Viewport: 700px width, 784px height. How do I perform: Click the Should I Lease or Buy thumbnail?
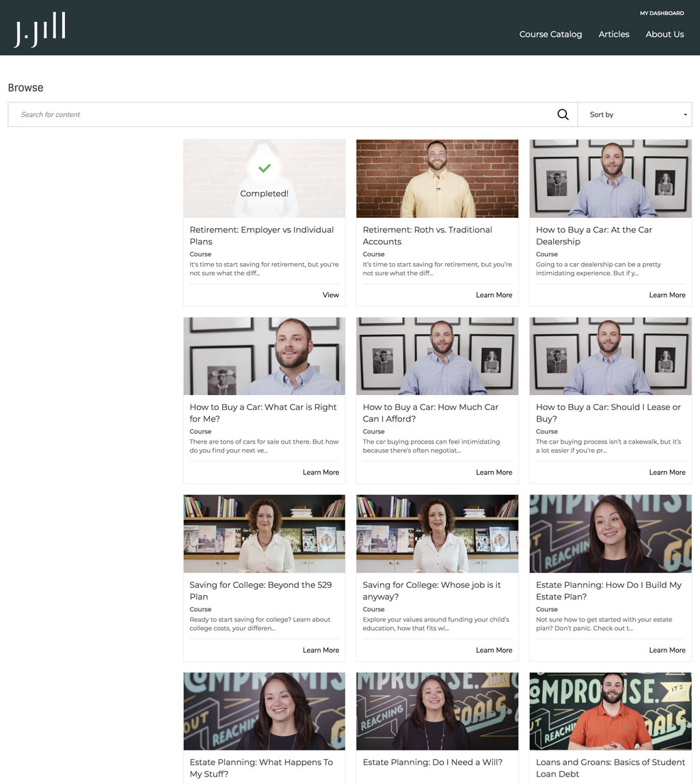pyautogui.click(x=610, y=356)
